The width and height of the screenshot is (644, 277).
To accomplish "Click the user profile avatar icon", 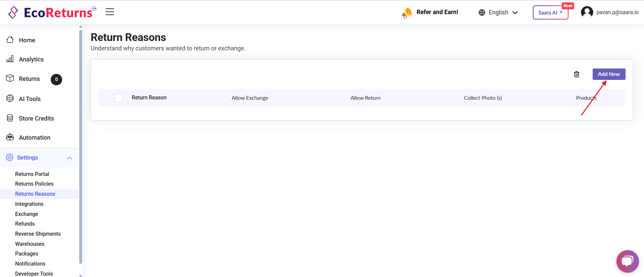I will pos(587,12).
